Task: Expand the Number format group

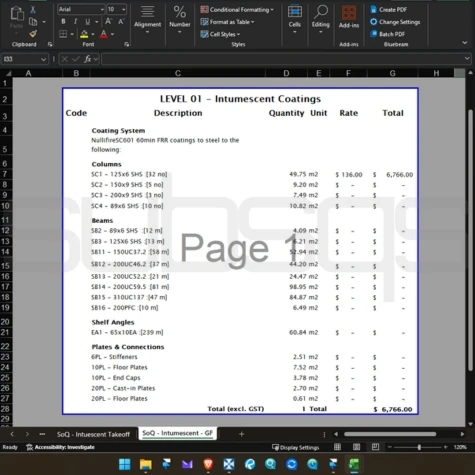Action: tap(180, 19)
